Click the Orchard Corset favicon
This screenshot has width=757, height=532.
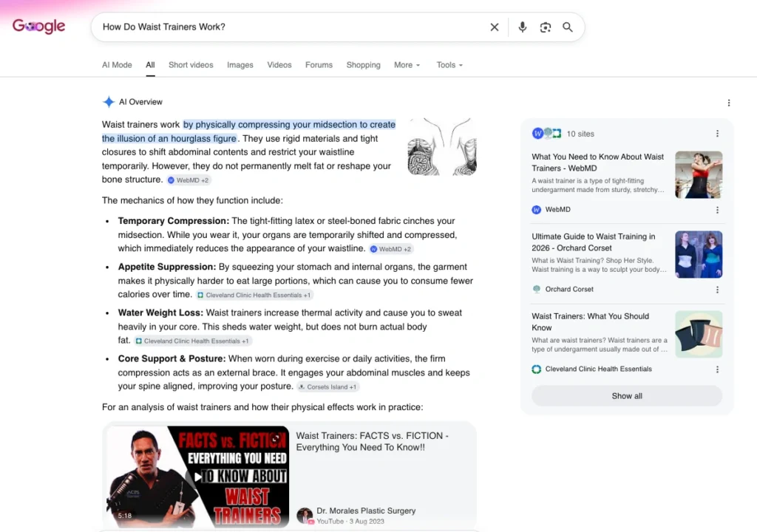[x=537, y=289]
